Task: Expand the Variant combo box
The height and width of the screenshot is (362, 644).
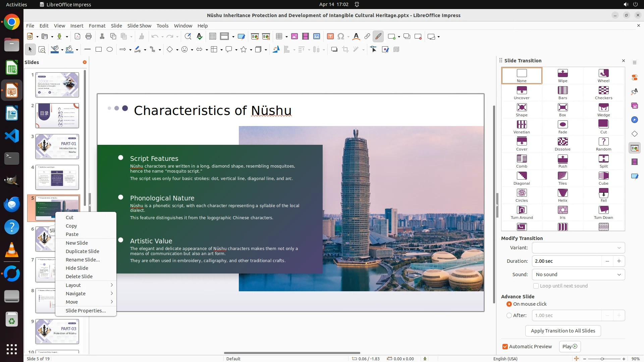Action: click(578, 248)
